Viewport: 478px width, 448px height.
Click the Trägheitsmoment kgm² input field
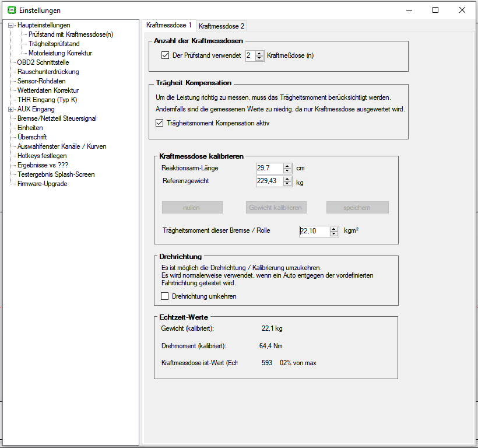click(x=315, y=231)
